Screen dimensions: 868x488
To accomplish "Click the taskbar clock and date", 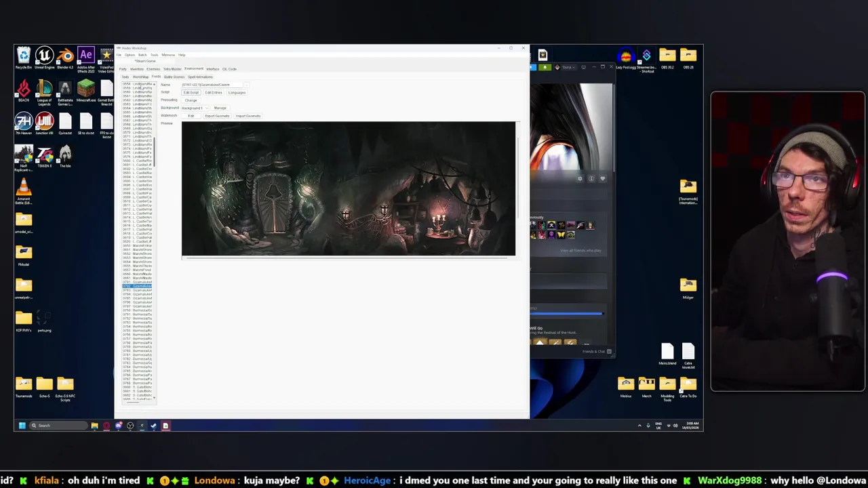I will 690,426.
